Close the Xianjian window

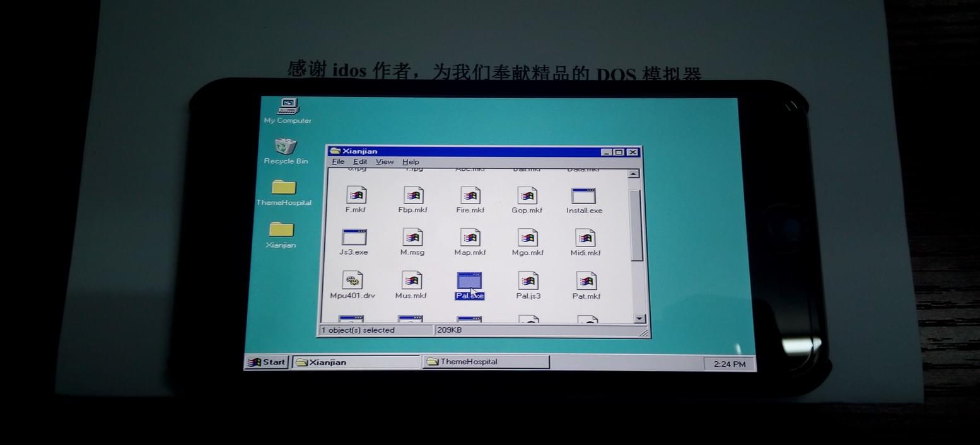pyautogui.click(x=633, y=152)
